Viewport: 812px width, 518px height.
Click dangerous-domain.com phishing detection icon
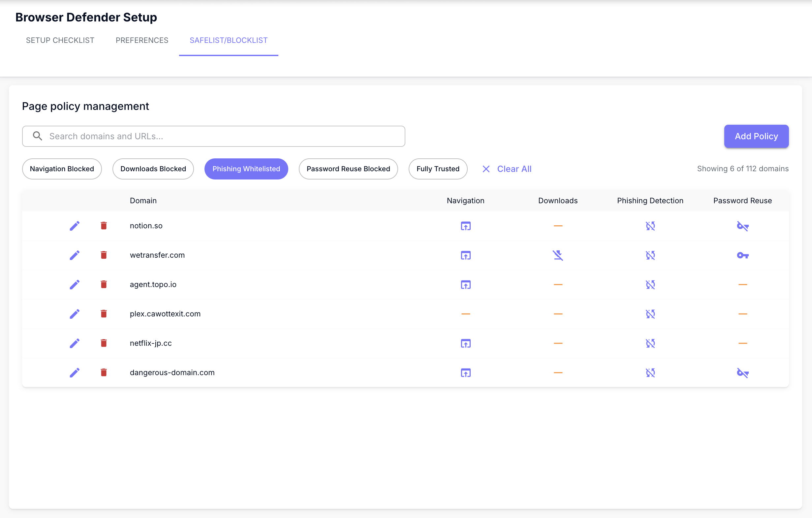650,372
